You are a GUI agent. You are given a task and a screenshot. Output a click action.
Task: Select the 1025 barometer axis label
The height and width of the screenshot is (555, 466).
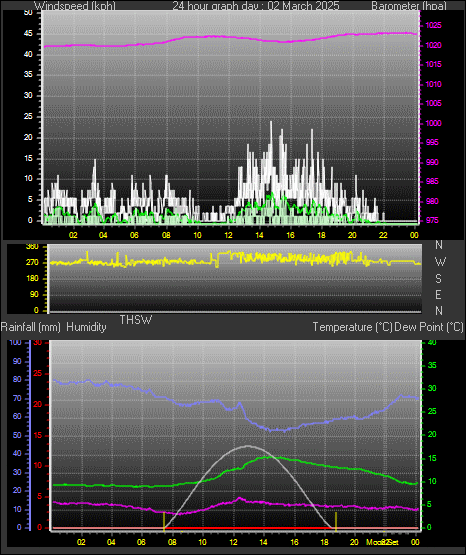pyautogui.click(x=433, y=25)
